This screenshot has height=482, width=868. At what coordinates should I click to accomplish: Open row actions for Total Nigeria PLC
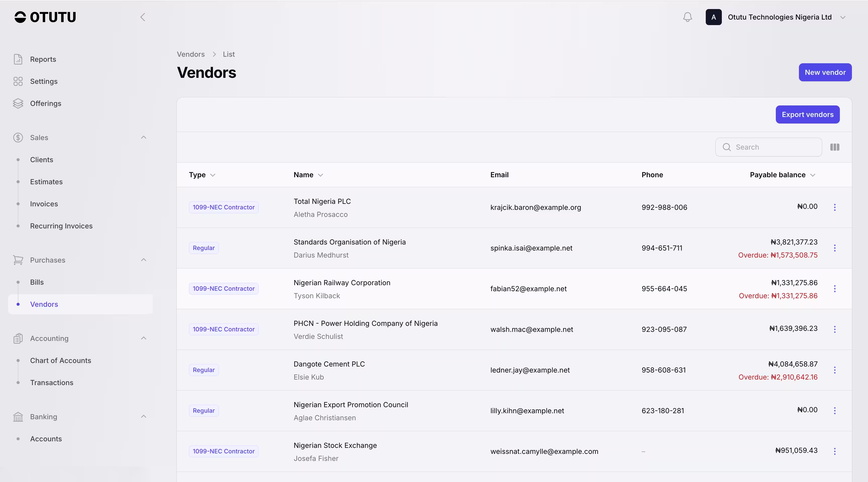(x=835, y=207)
